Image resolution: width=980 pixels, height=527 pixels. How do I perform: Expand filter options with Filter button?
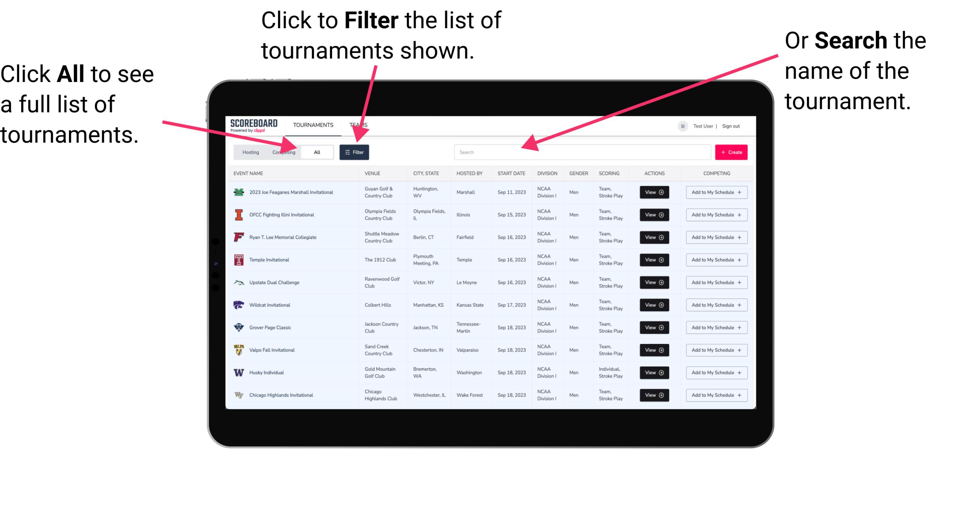pos(355,152)
